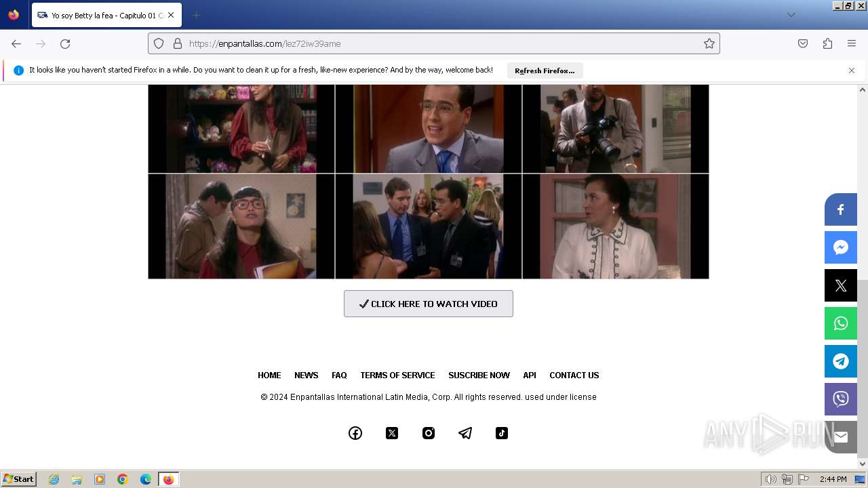Bookmark this page with star icon
The width and height of the screenshot is (868, 488).
point(709,43)
